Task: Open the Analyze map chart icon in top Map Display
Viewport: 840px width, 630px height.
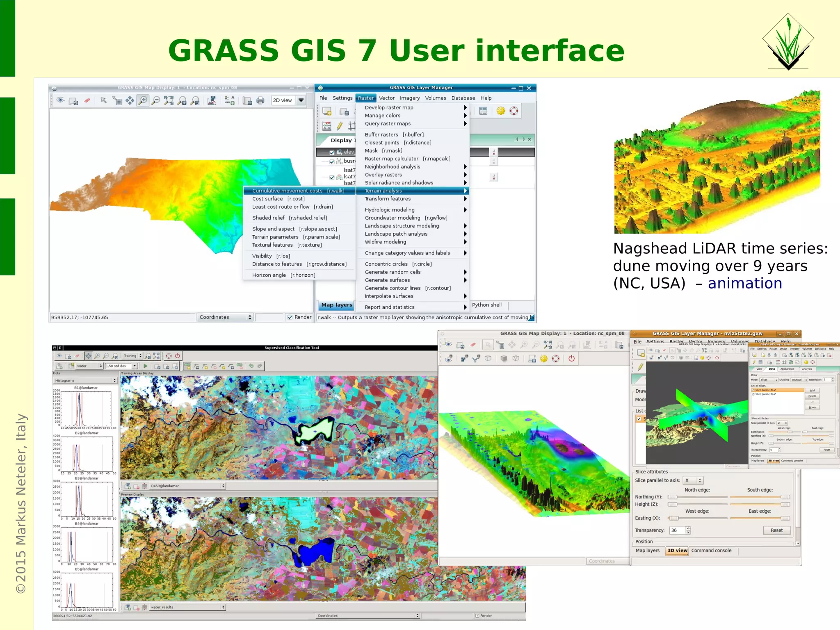Action: [212, 100]
